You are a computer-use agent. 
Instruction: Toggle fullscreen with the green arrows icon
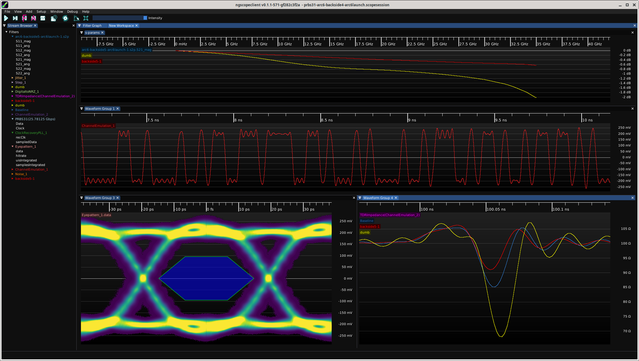pos(86,18)
